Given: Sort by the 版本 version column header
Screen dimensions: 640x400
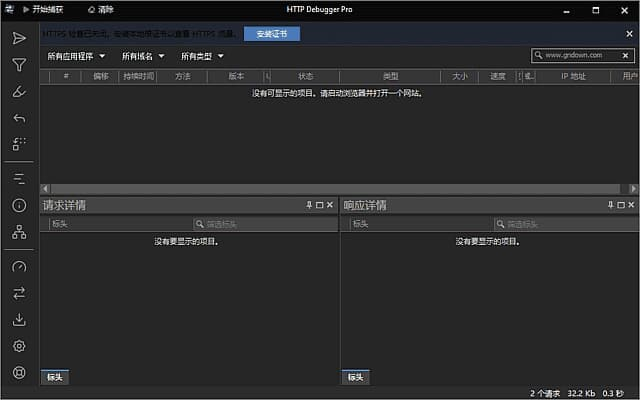Looking at the screenshot, I should [x=236, y=76].
